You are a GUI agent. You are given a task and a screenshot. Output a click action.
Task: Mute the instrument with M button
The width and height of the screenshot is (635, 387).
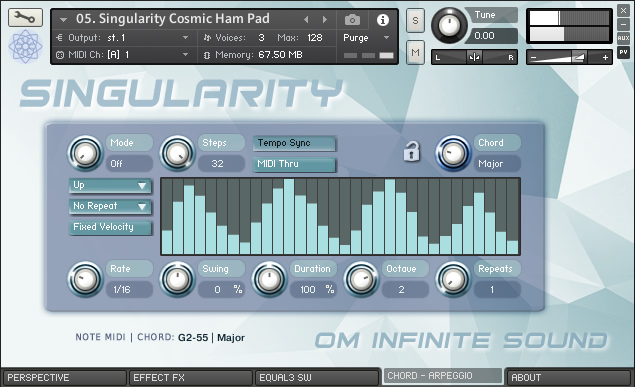click(415, 52)
